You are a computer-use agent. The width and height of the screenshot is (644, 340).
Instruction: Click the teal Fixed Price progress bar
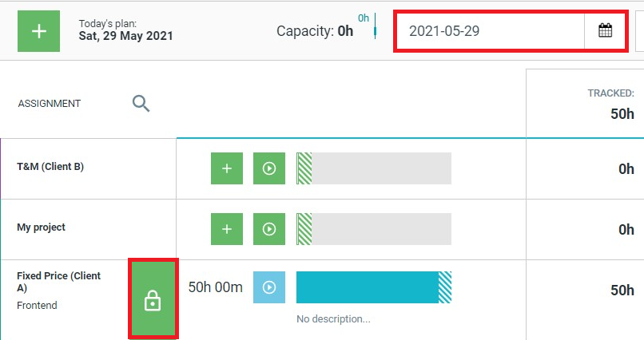tap(374, 287)
